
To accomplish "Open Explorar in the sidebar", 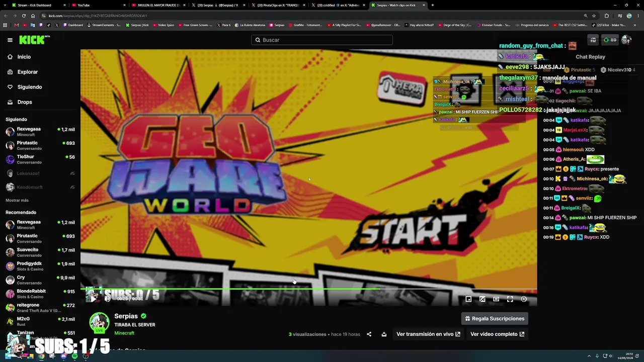I will click(28, 72).
